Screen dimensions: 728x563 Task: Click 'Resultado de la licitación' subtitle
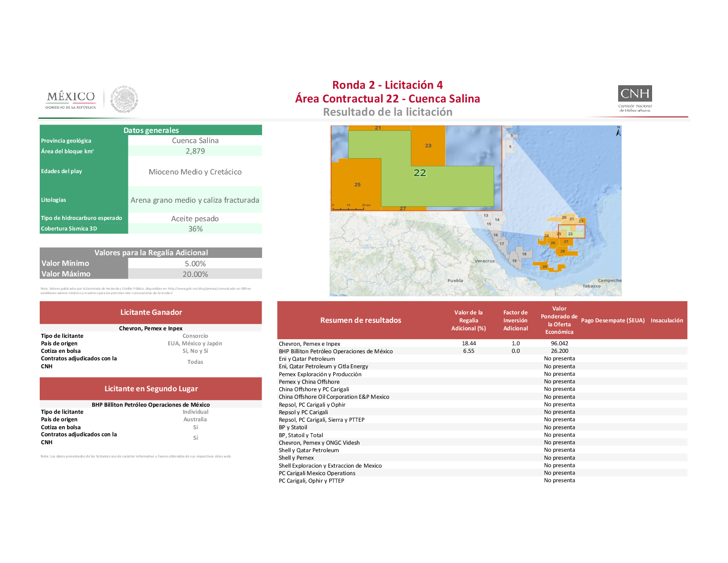[x=387, y=112]
